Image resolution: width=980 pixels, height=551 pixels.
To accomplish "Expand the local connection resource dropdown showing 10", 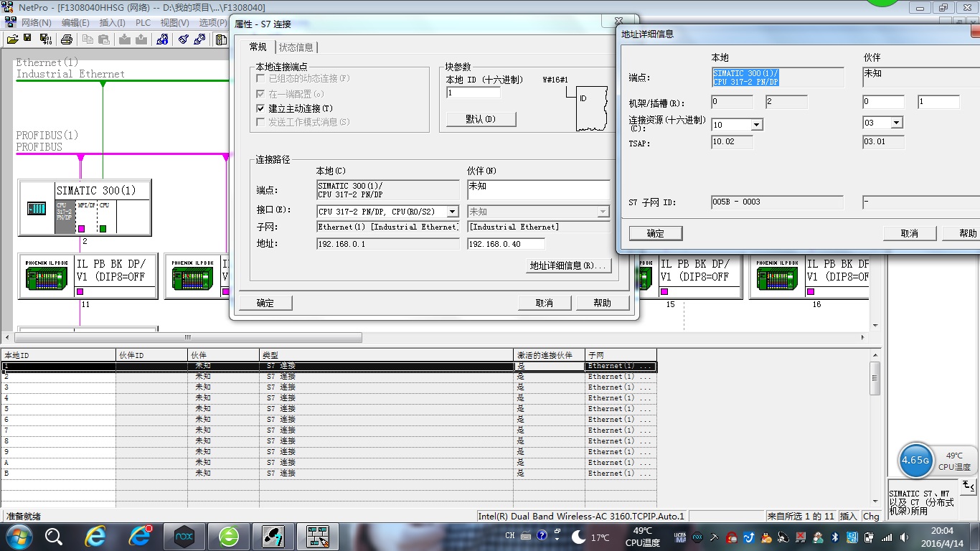I will [x=756, y=124].
